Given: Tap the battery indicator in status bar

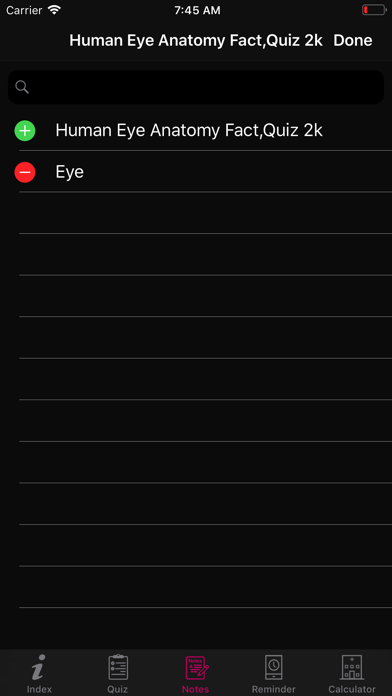Looking at the screenshot, I should (x=373, y=10).
